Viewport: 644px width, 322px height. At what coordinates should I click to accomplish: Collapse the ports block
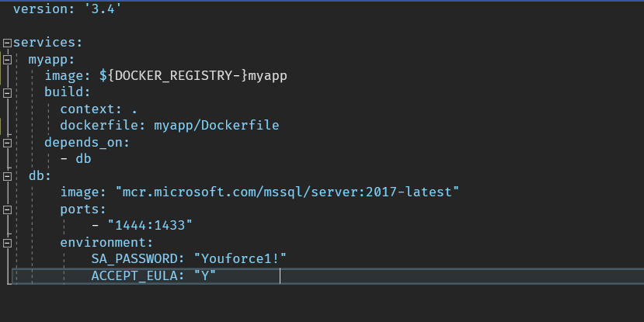pos(7,209)
